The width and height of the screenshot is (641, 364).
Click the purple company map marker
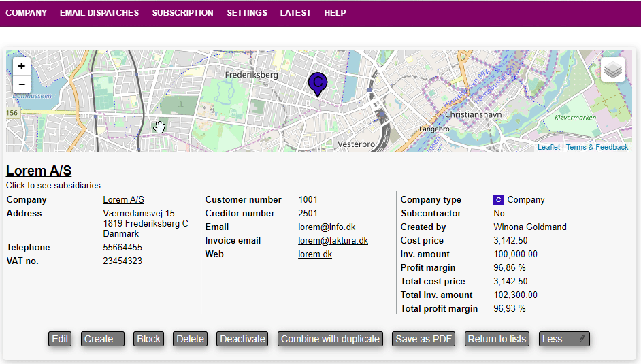point(317,84)
